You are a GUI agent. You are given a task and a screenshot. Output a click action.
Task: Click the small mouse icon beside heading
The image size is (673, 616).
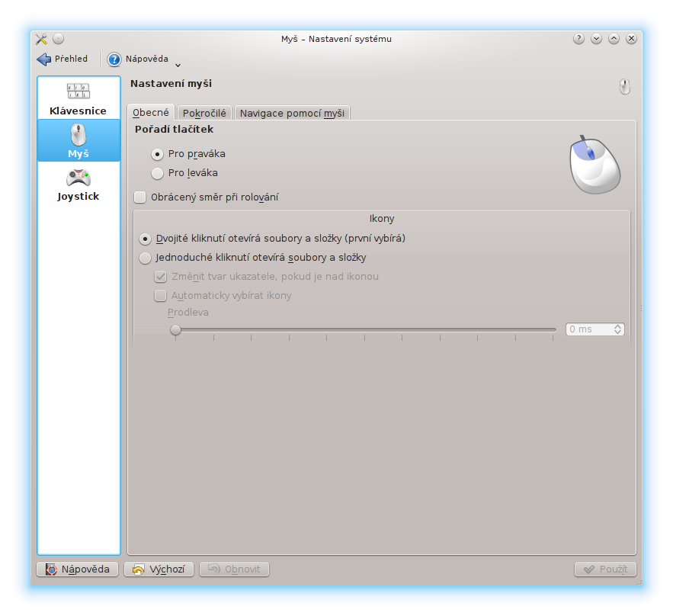pos(624,86)
